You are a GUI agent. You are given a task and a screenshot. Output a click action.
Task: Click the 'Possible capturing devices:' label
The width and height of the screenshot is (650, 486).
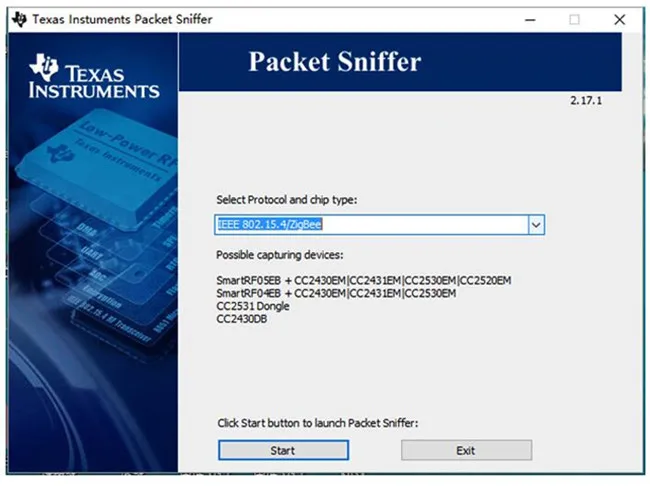[280, 255]
